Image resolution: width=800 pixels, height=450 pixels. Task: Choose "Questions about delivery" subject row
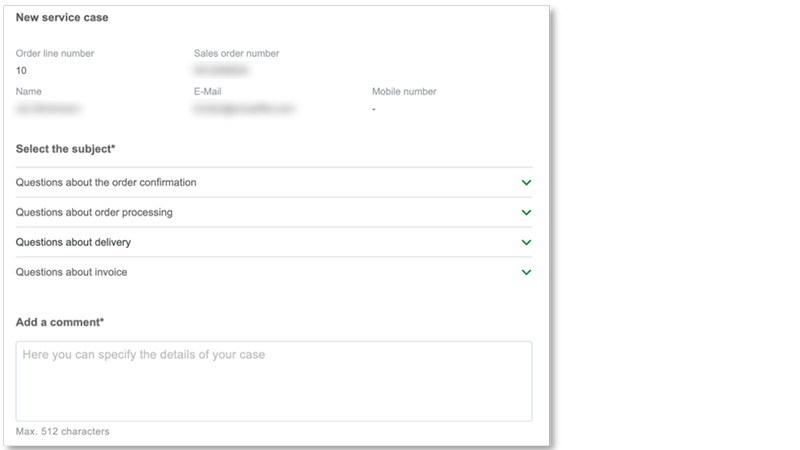[73, 243]
